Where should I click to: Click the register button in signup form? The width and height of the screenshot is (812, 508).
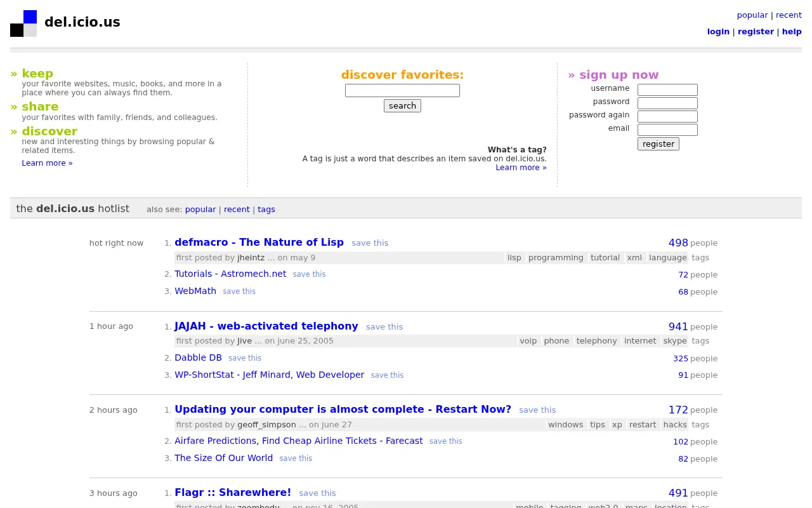coord(658,144)
